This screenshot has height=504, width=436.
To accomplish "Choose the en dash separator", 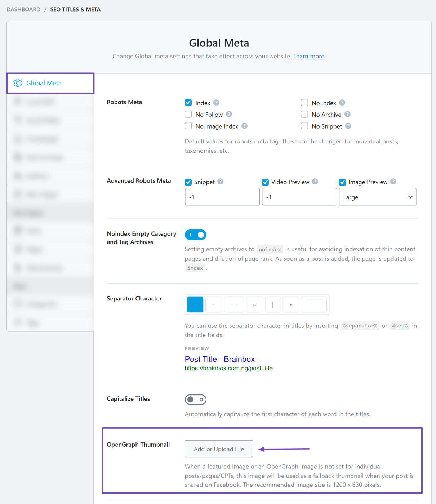I will pyautogui.click(x=214, y=305).
